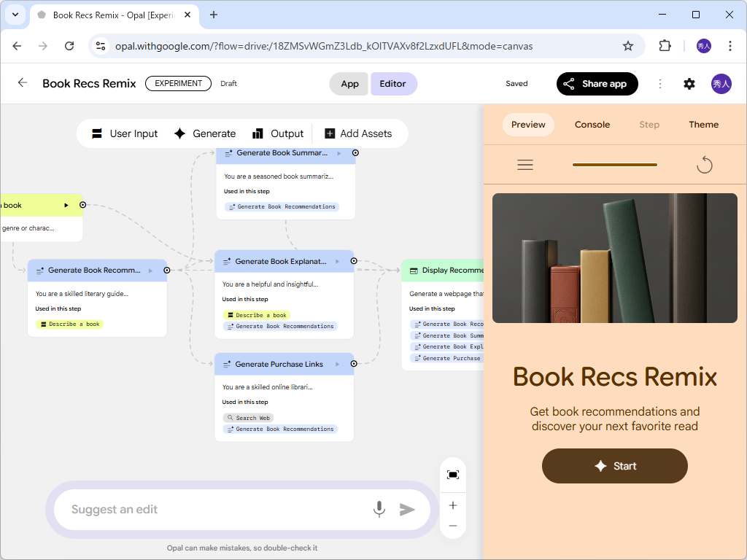Screen dimensions: 747x560
Task: Open the hamburger menu in the Preview panel
Action: (525, 165)
